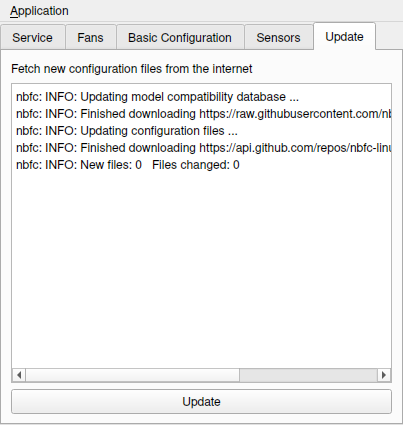The height and width of the screenshot is (425, 403).
Task: Open the Application menu
Action: click(39, 11)
